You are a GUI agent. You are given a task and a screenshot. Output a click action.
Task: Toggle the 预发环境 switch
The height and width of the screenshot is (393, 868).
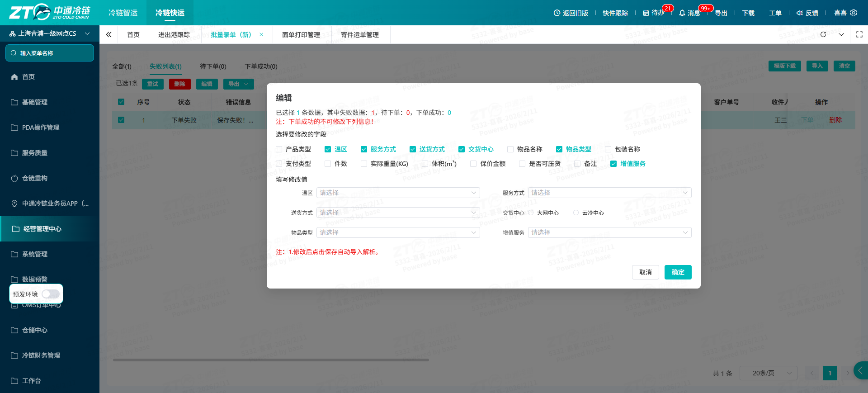pos(51,294)
